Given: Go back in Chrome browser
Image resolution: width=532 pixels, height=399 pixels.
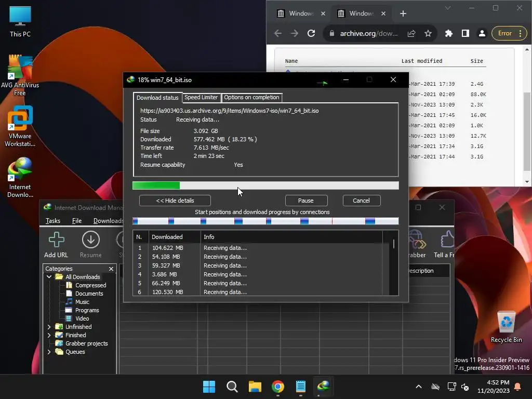Looking at the screenshot, I should click(278, 33).
